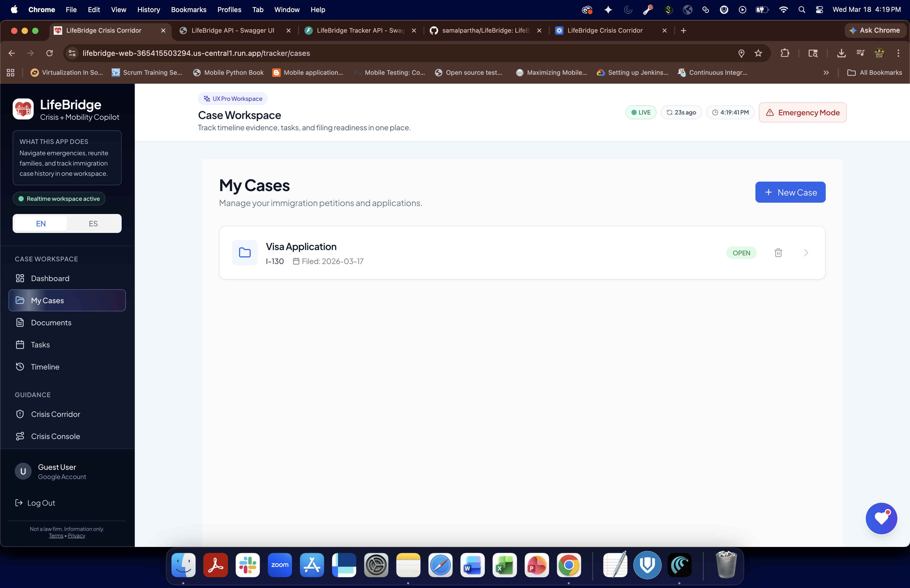Switch to LifeBridge API Swagger UI tab
This screenshot has width=910, height=588.
tap(233, 31)
